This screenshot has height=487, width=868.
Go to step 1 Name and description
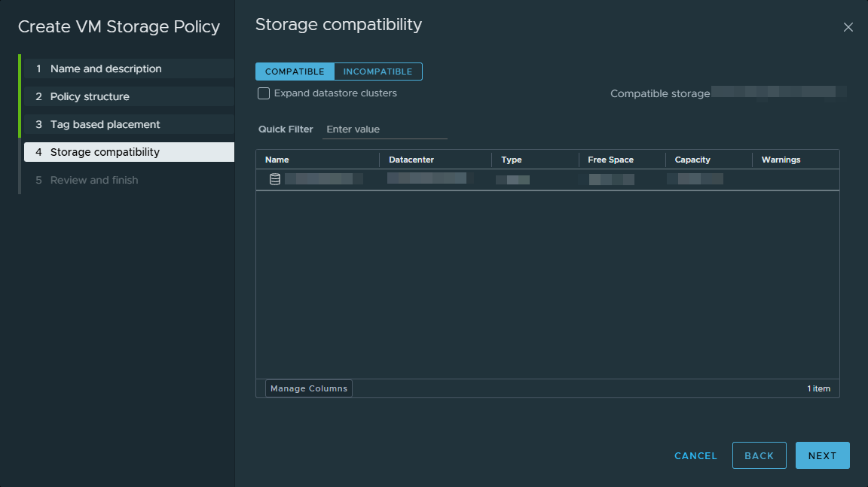point(105,68)
